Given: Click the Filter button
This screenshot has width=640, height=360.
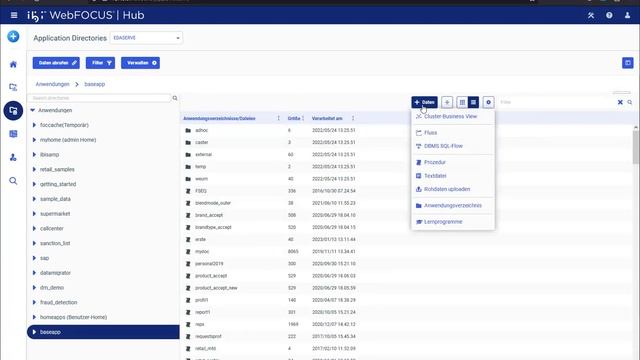Looking at the screenshot, I should (100, 63).
